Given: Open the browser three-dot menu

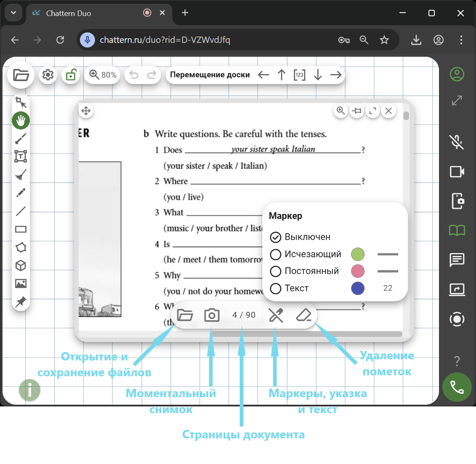Looking at the screenshot, I should click(x=461, y=40).
